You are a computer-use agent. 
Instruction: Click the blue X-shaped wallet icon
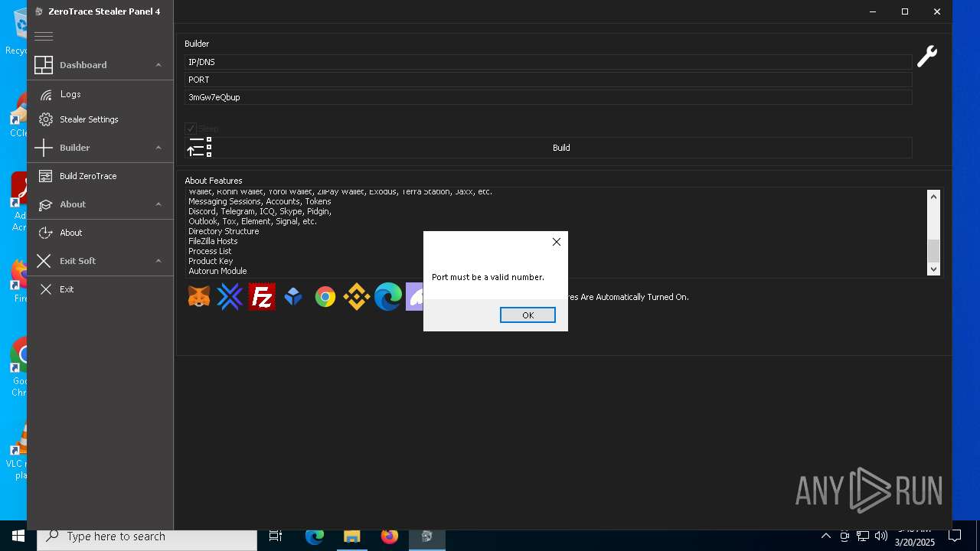[230, 297]
